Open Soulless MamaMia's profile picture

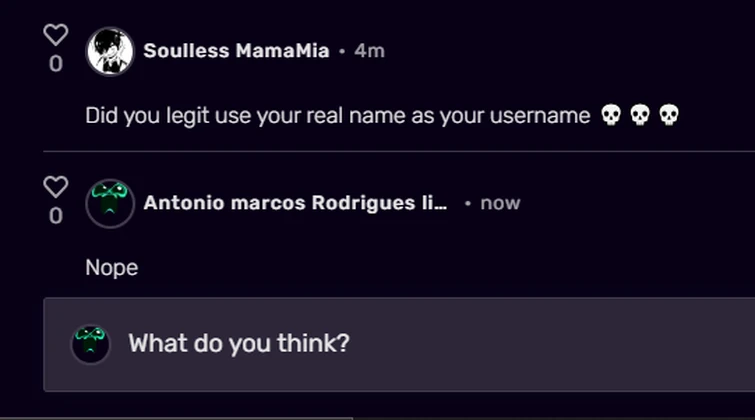(110, 52)
